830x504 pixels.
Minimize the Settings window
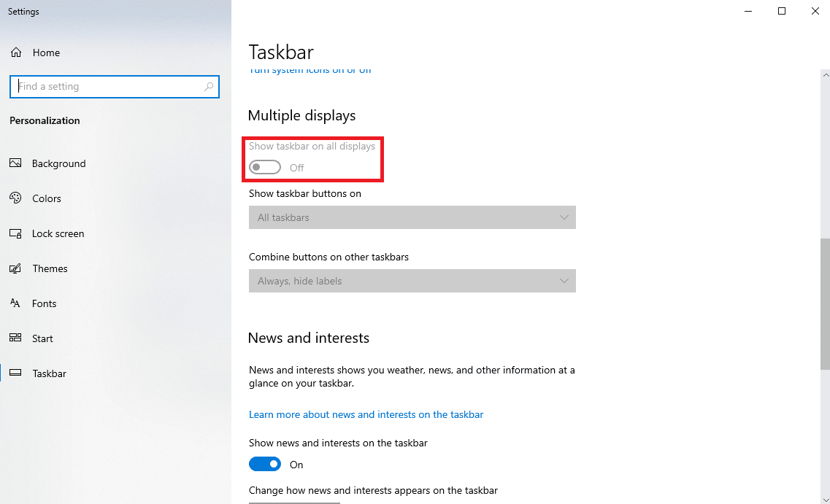pyautogui.click(x=748, y=11)
